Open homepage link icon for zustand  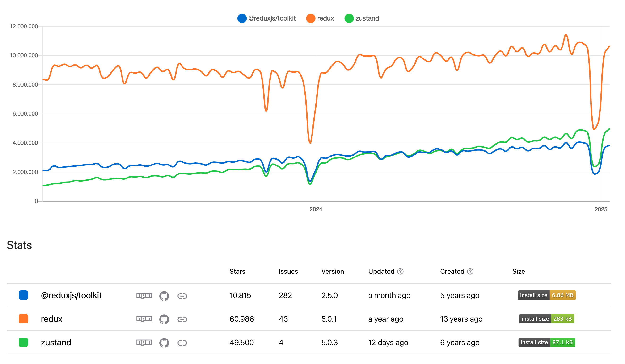182,343
